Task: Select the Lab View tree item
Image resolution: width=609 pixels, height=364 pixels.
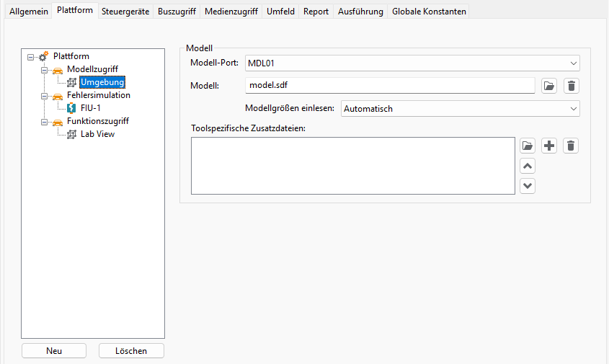Action: point(97,134)
